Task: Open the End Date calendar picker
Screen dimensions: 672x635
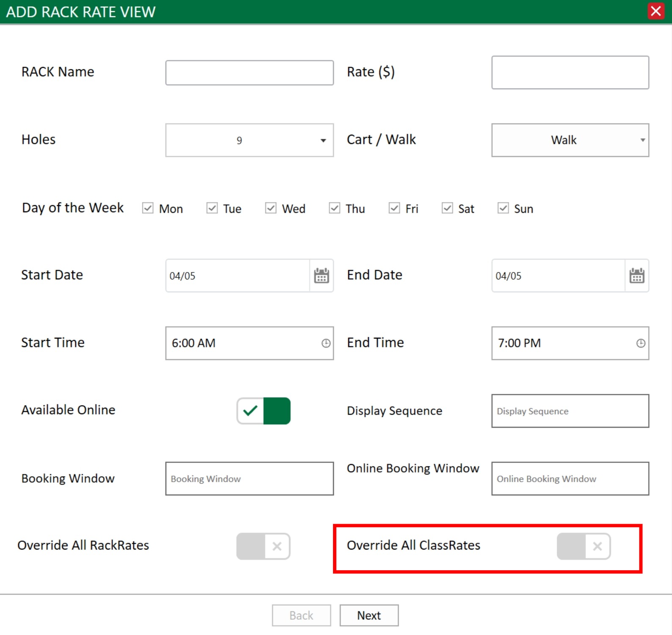Action: pyautogui.click(x=637, y=275)
